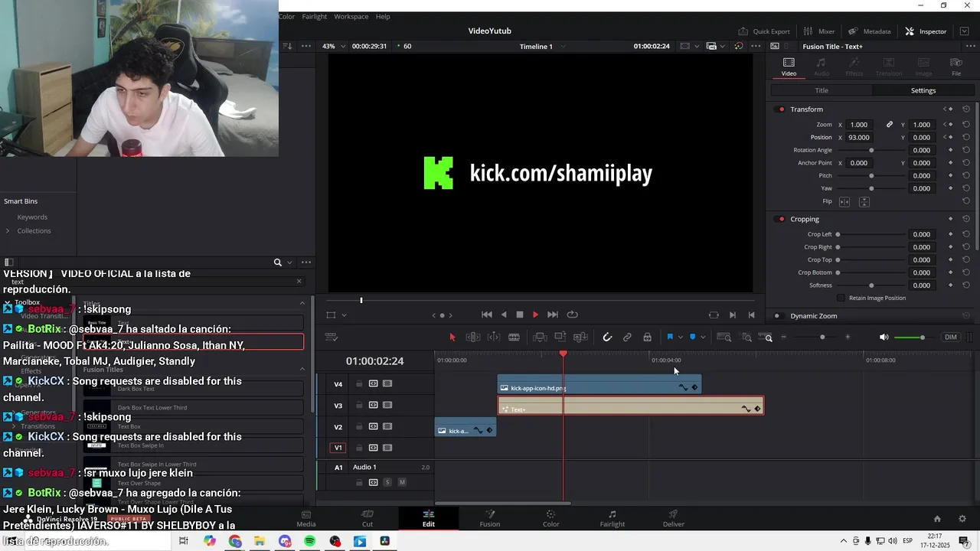Jump to last frame button

click(553, 315)
